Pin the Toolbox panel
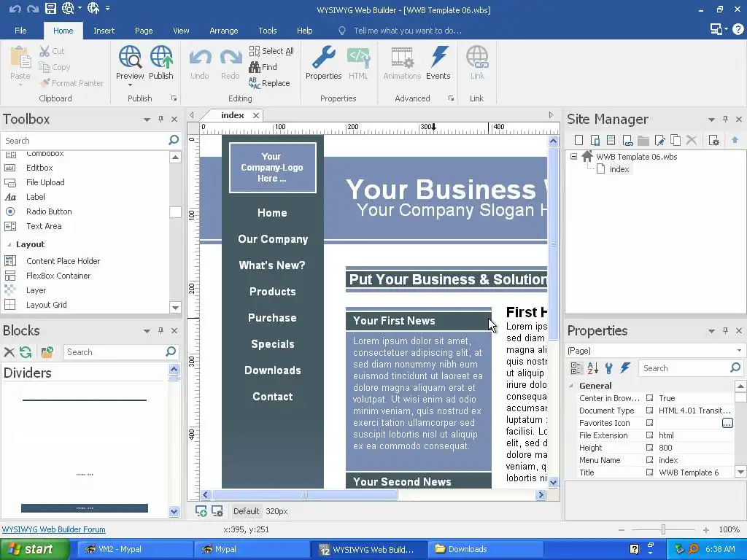The image size is (747, 560). pos(160,119)
